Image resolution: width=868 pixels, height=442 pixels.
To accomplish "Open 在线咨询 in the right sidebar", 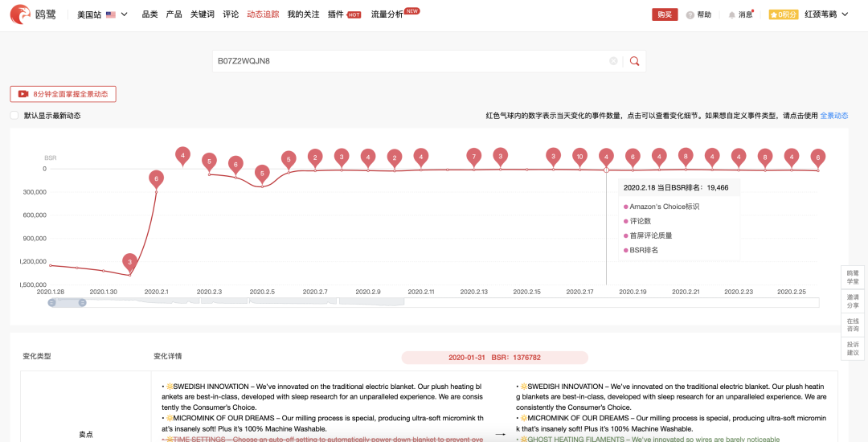I will (853, 325).
